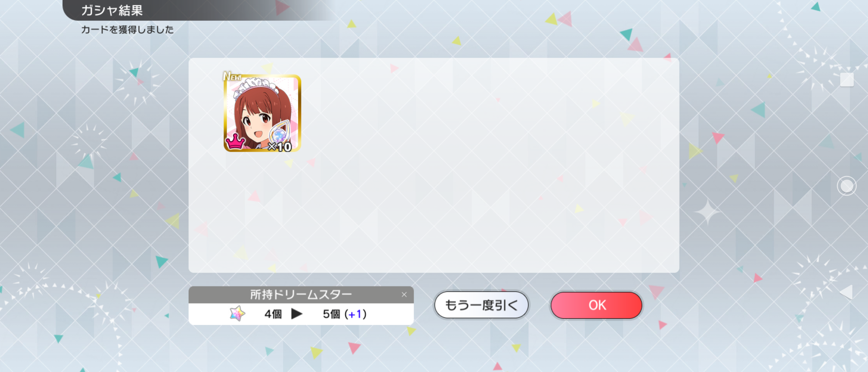Screen dimensions: 868x372
Task: Tap the 所持ドリームスター panel header
Action: [301, 294]
